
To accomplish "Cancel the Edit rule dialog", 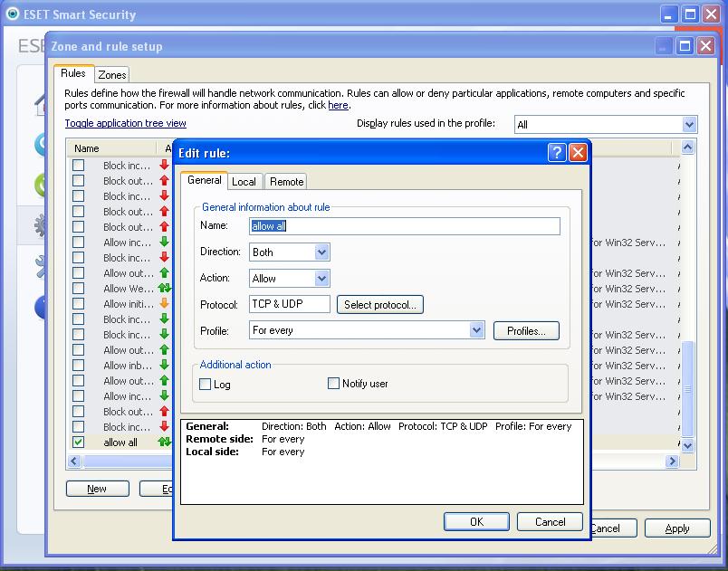I will tap(550, 522).
